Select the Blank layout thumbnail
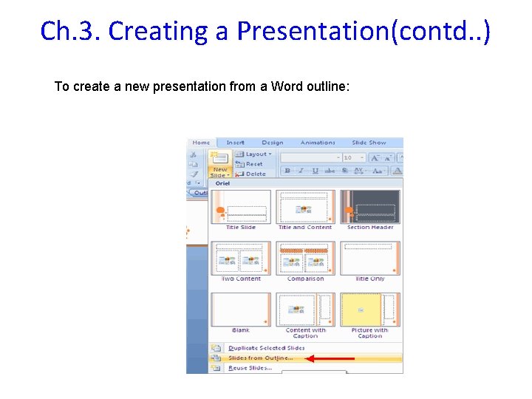 [x=241, y=310]
